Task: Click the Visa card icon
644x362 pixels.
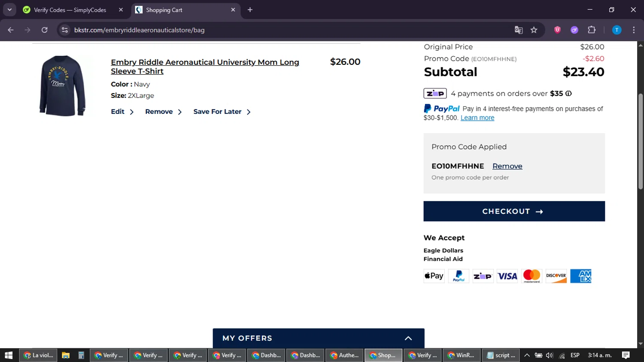Action: pyautogui.click(x=507, y=276)
